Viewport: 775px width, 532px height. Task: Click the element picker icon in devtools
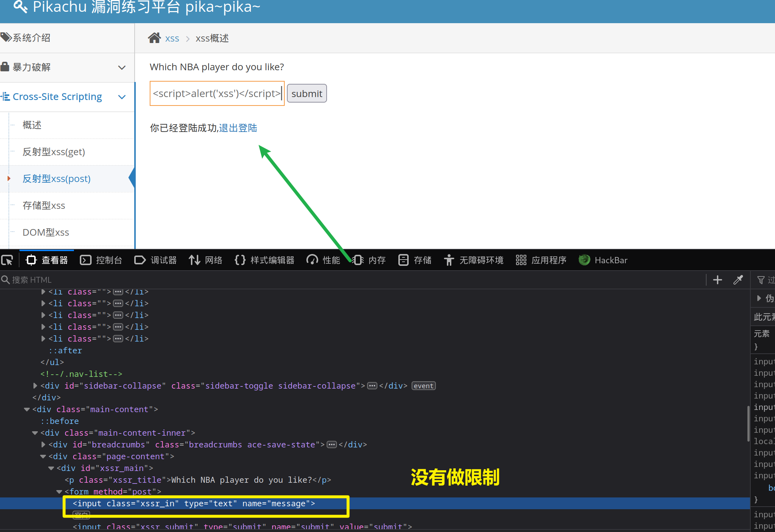tap(7, 260)
